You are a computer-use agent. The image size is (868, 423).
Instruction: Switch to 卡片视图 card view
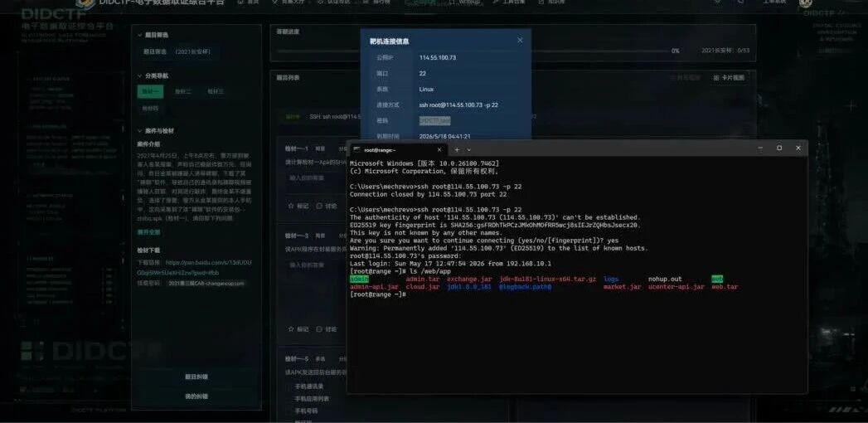(x=729, y=77)
